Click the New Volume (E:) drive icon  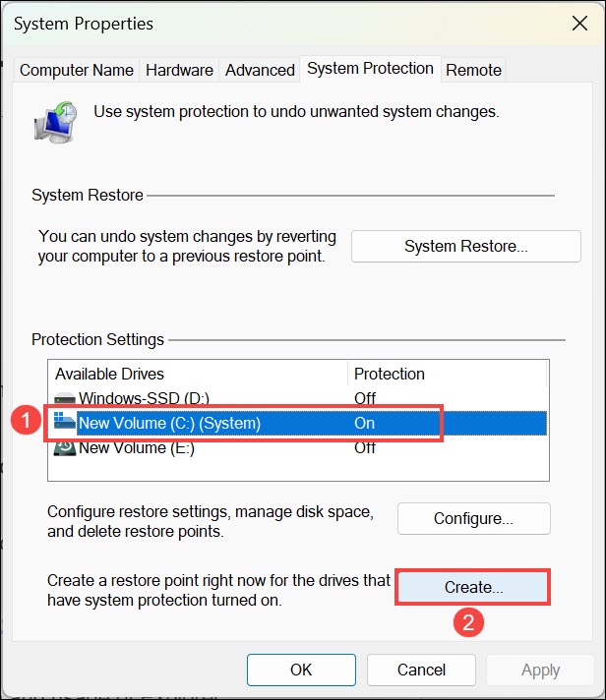point(65,448)
